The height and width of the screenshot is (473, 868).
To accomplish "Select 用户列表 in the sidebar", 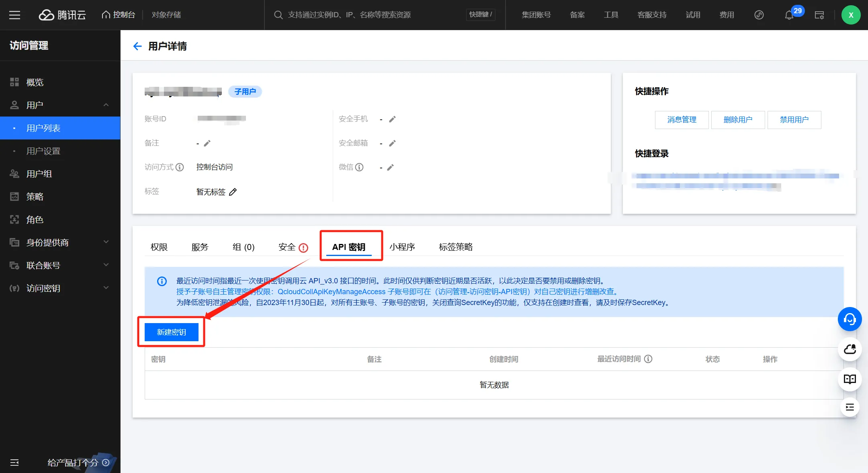I will click(x=60, y=128).
